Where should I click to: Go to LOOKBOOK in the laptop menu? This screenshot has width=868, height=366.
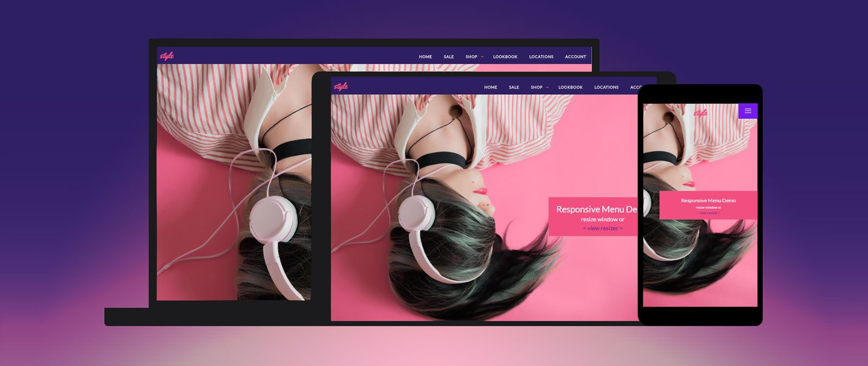pyautogui.click(x=505, y=57)
